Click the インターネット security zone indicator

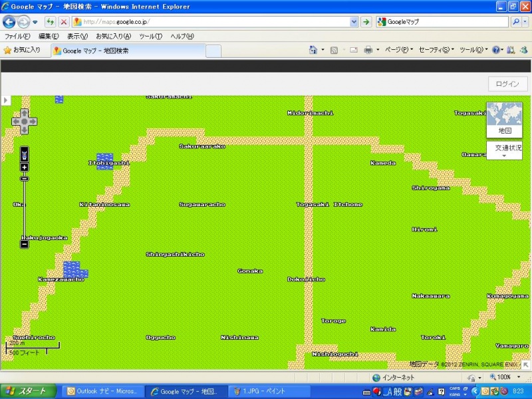tap(394, 378)
